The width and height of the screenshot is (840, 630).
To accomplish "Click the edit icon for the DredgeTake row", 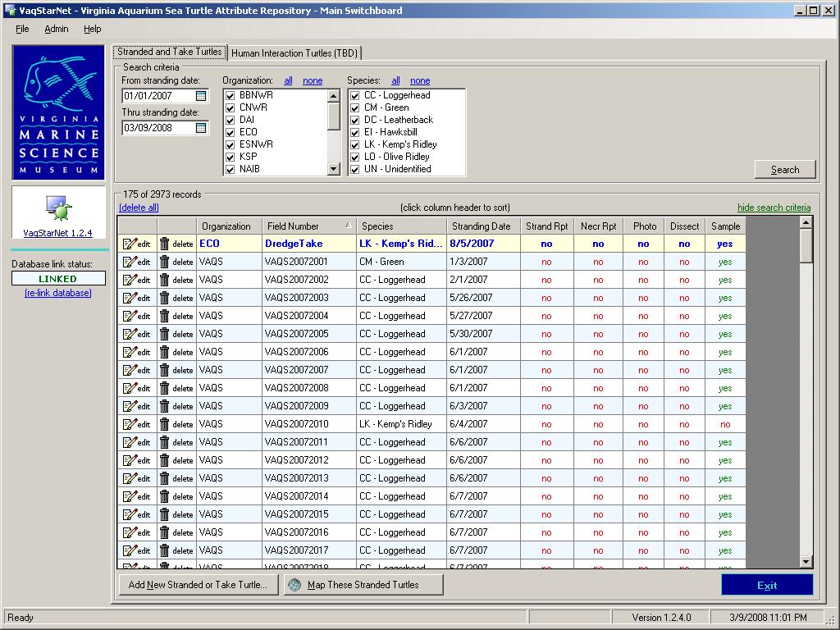I will point(130,244).
